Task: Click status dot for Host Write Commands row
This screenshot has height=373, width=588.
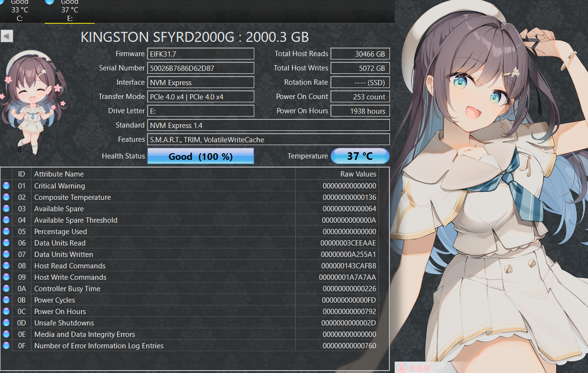Action: tap(6, 277)
